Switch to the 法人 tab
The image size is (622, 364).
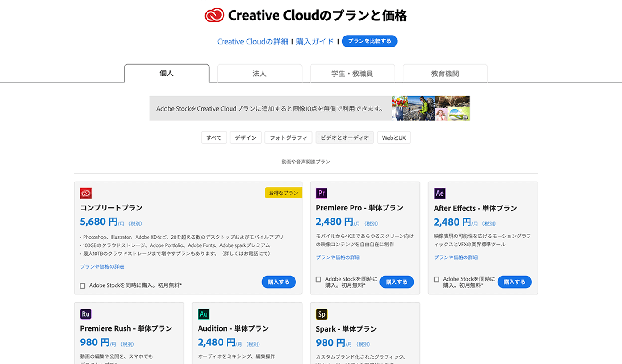point(259,74)
